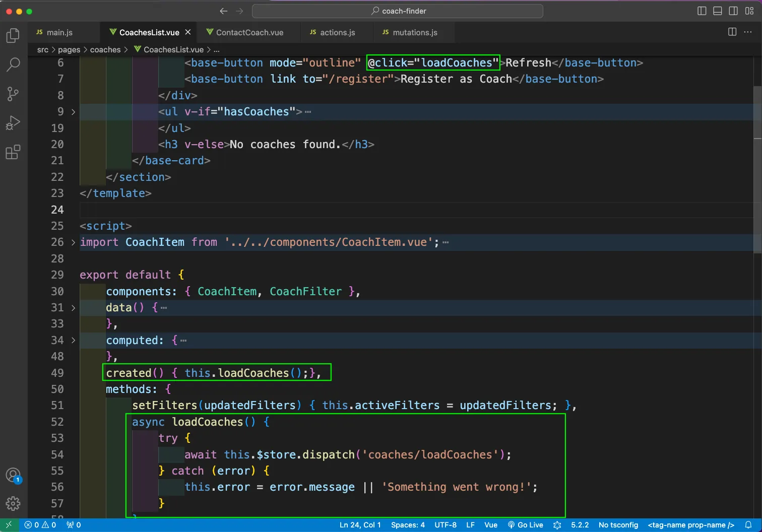The image size is (762, 532).
Task: Change end of line via LF
Action: click(x=470, y=525)
